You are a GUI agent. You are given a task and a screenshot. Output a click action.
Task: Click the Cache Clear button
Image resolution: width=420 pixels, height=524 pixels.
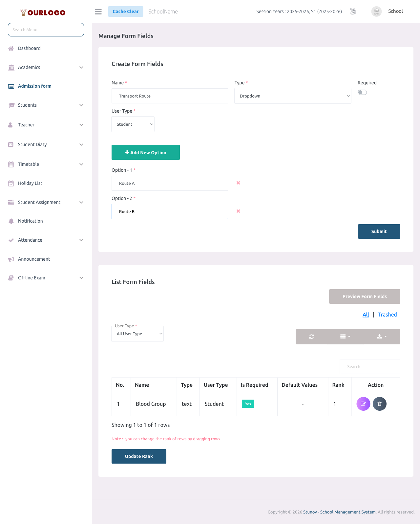click(126, 11)
